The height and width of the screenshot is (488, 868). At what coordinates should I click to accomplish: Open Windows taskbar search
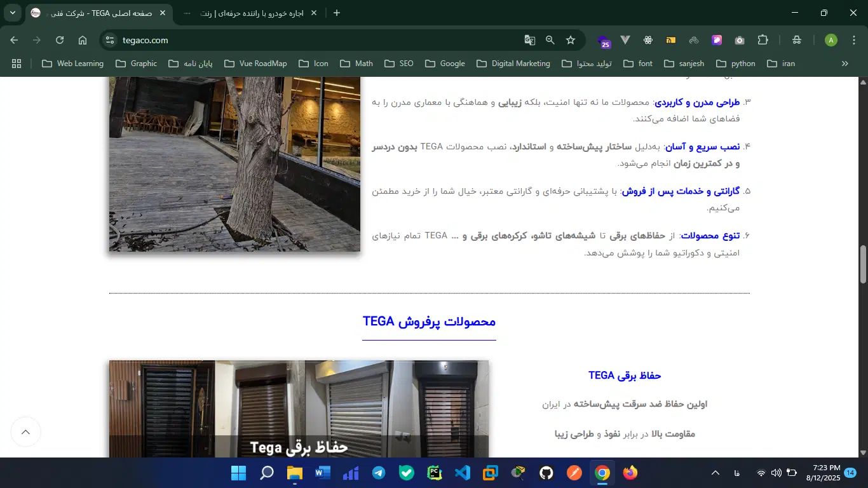tap(267, 473)
